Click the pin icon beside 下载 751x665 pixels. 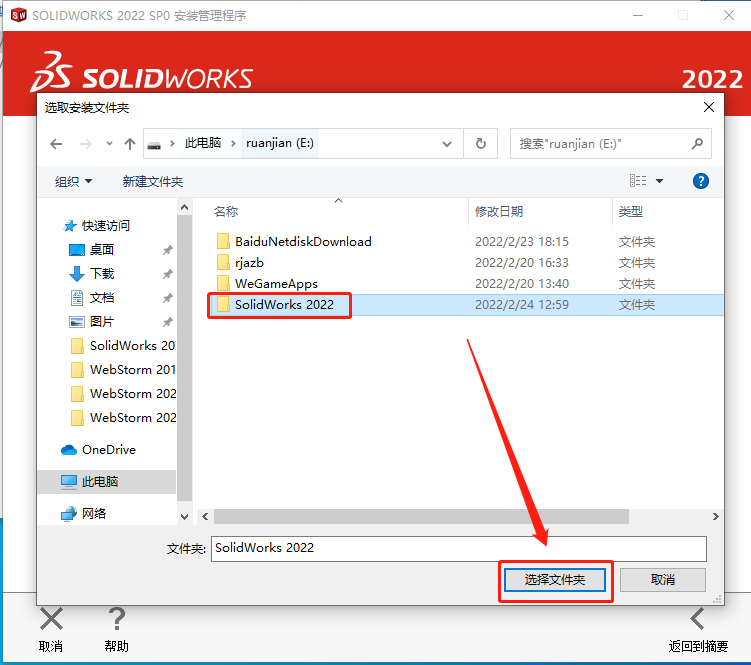[x=167, y=274]
